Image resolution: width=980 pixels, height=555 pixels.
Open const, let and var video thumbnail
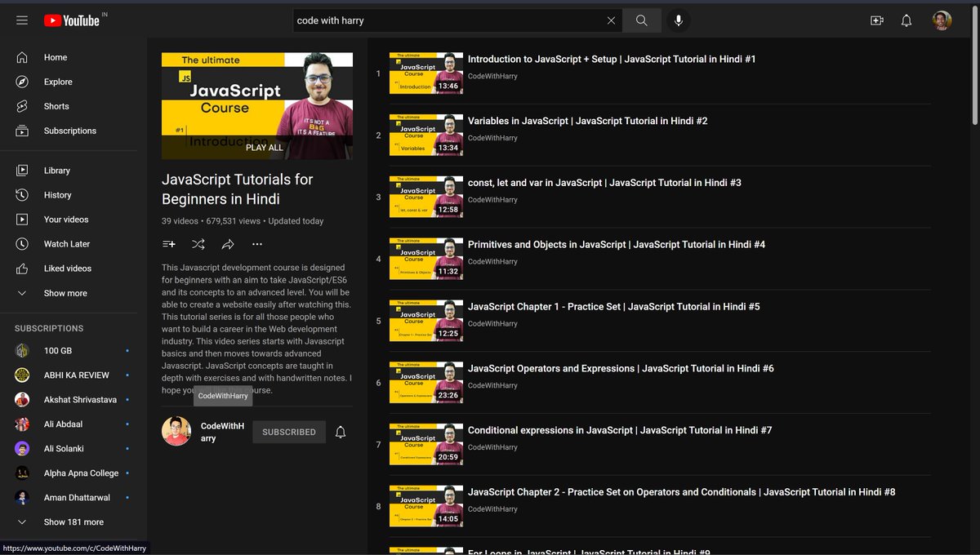[426, 198]
